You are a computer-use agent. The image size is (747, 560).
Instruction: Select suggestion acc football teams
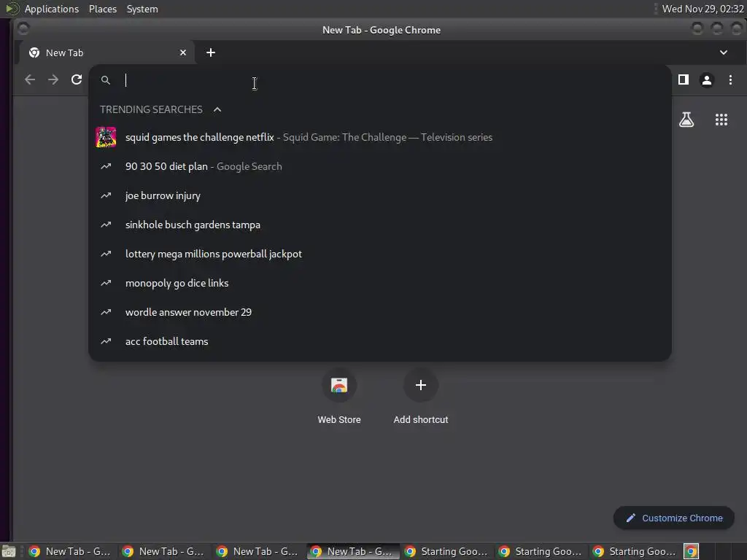379,341
